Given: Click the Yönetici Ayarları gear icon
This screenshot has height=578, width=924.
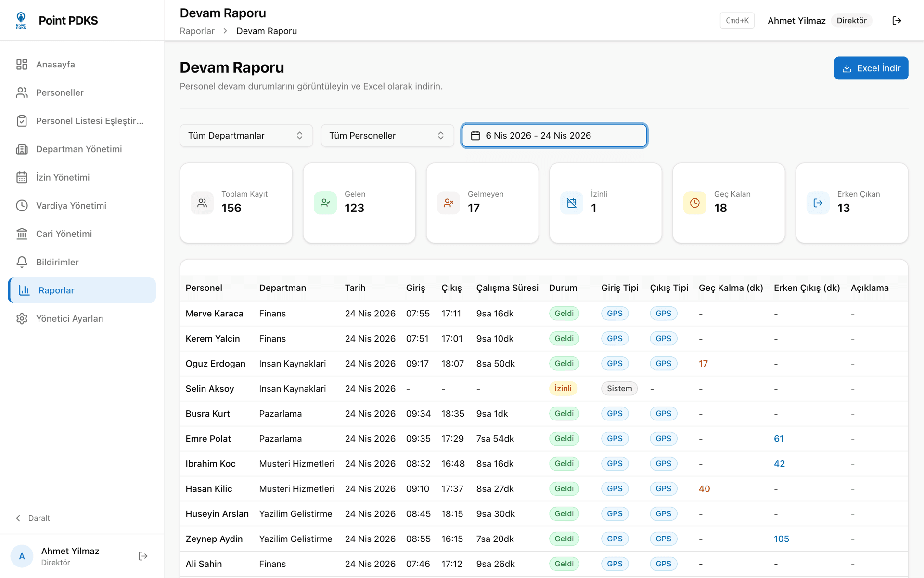Looking at the screenshot, I should coord(22,318).
